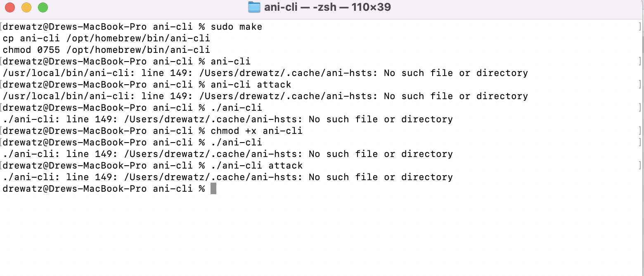644x276 pixels.
Task: Click the folder icon in the title bar
Action: tap(254, 7)
